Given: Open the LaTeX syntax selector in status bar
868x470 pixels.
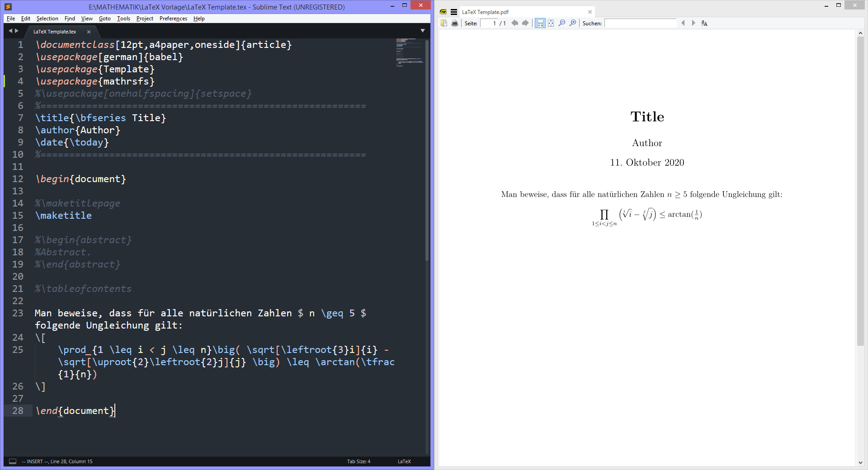Looking at the screenshot, I should 404,461.
